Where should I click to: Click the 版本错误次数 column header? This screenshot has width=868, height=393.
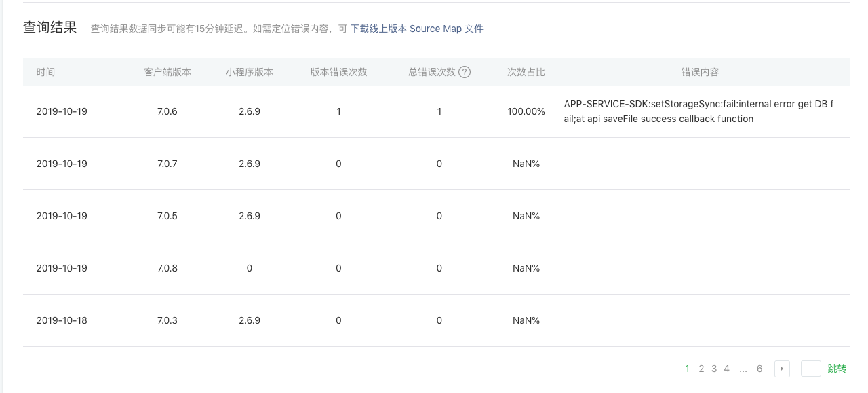click(338, 72)
